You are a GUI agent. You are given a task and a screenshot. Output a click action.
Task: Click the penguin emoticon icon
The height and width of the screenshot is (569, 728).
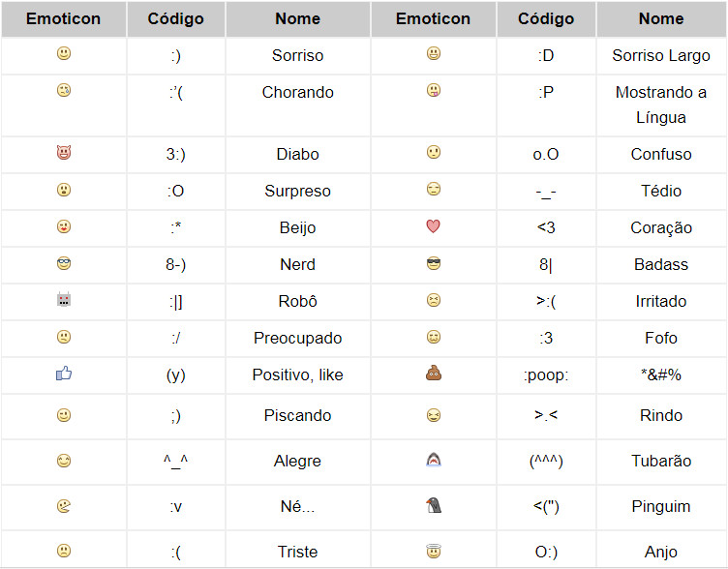pos(433,505)
